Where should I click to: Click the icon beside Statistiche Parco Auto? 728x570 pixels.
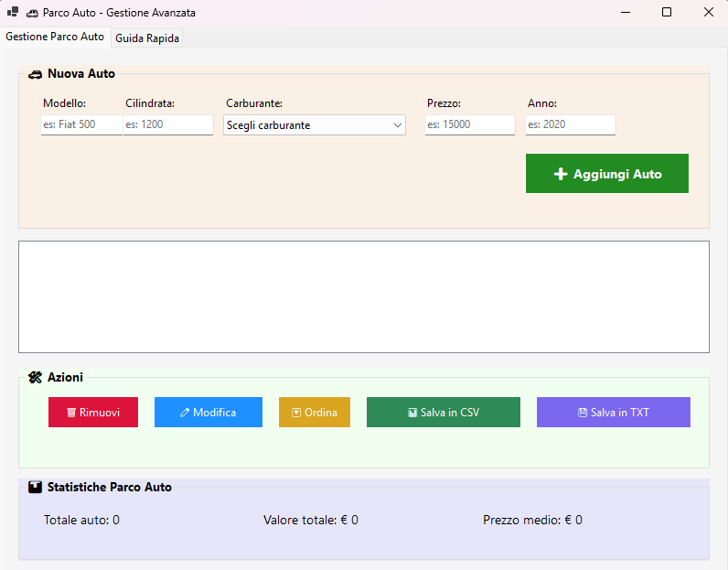click(35, 487)
